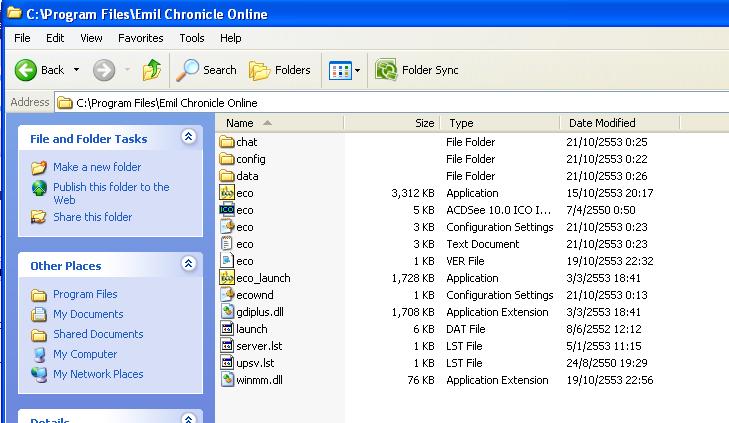The height and width of the screenshot is (423, 729).
Task: Click the grey Forward arrow icon
Action: click(x=104, y=70)
